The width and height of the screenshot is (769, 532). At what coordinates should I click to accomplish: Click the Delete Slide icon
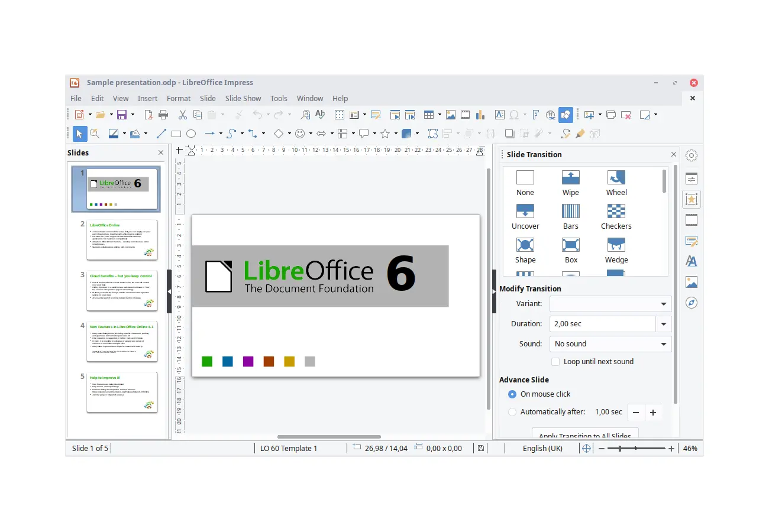tap(626, 115)
